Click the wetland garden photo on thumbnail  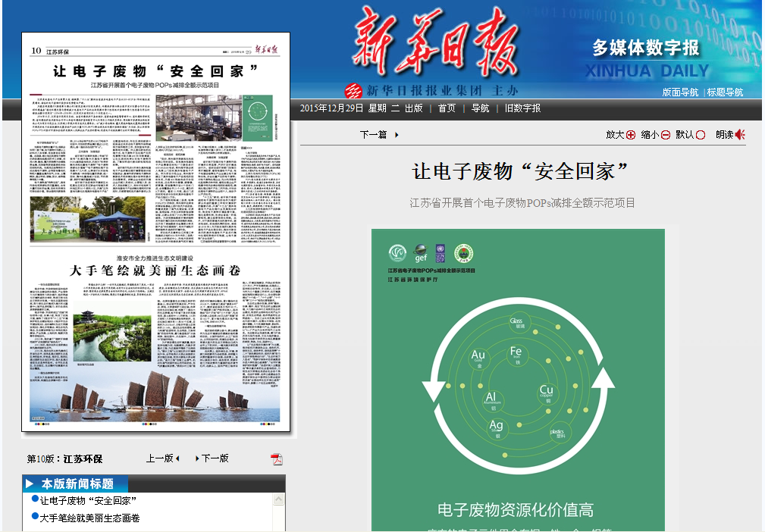pos(111,331)
